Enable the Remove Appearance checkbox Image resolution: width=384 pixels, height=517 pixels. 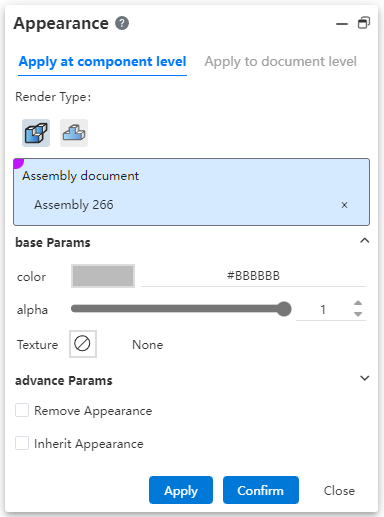[22, 410]
